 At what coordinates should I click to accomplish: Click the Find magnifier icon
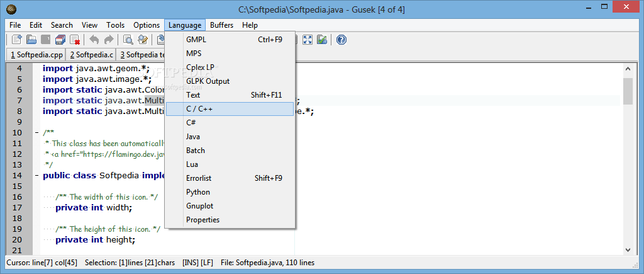click(128, 40)
